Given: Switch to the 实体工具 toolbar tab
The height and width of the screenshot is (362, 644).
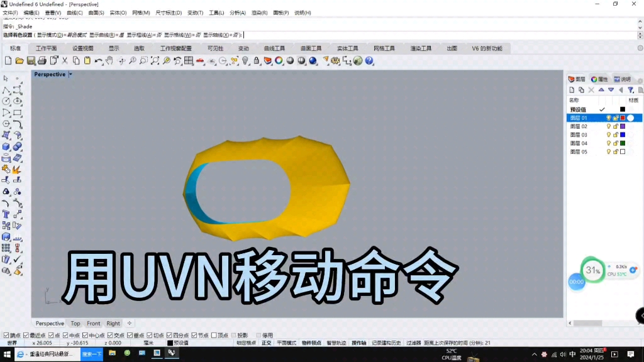Looking at the screenshot, I should pyautogui.click(x=347, y=48).
